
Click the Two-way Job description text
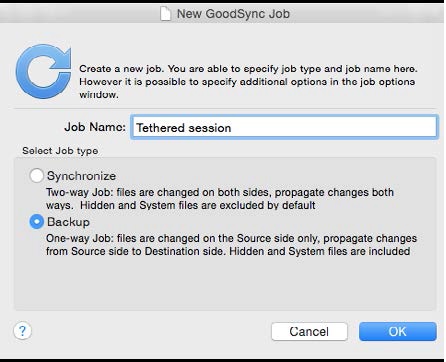(220, 199)
